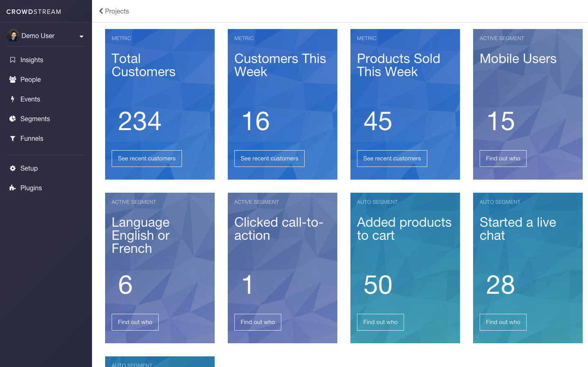
Task: Click the Language English or French title
Action: coord(141,235)
